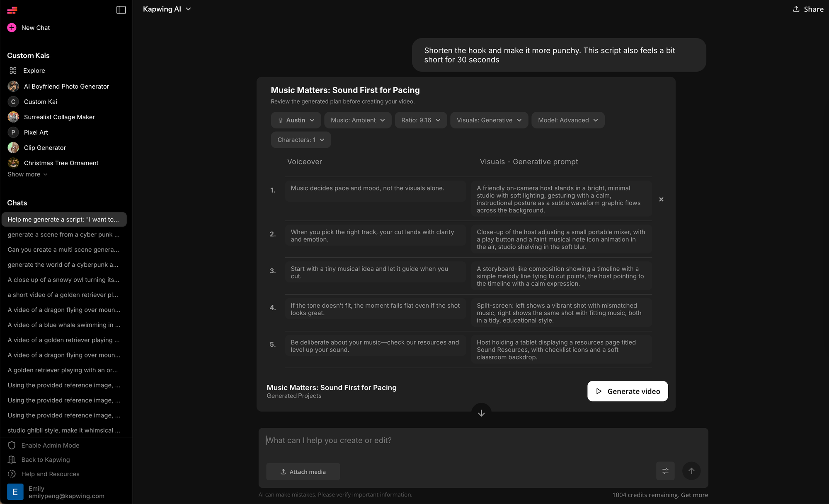Open the Ratio: 9:16 dropdown

pos(421,120)
